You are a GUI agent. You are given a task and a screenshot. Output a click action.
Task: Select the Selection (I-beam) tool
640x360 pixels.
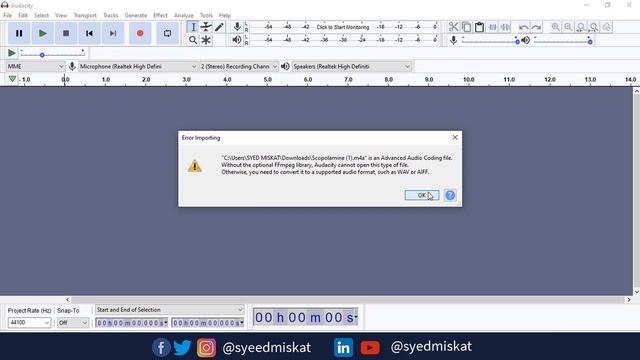click(x=193, y=27)
